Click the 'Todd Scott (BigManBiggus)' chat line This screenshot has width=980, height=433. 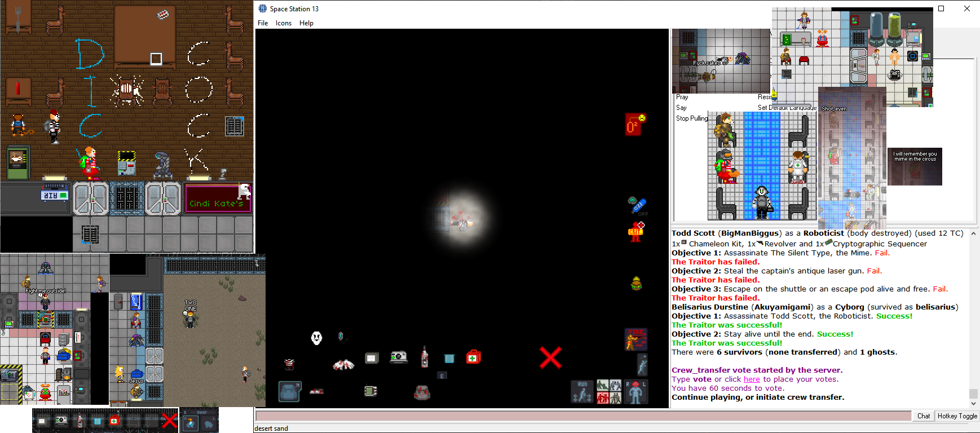pyautogui.click(x=817, y=233)
